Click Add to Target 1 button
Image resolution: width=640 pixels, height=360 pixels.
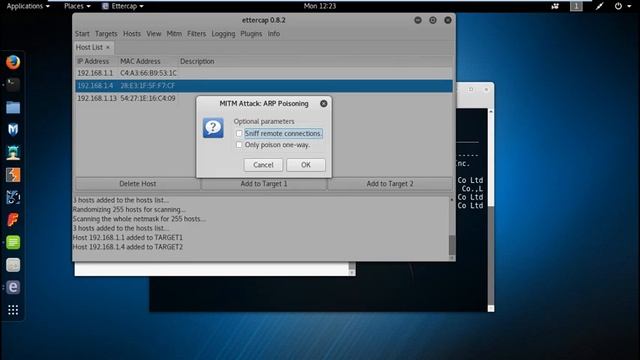pos(264,184)
